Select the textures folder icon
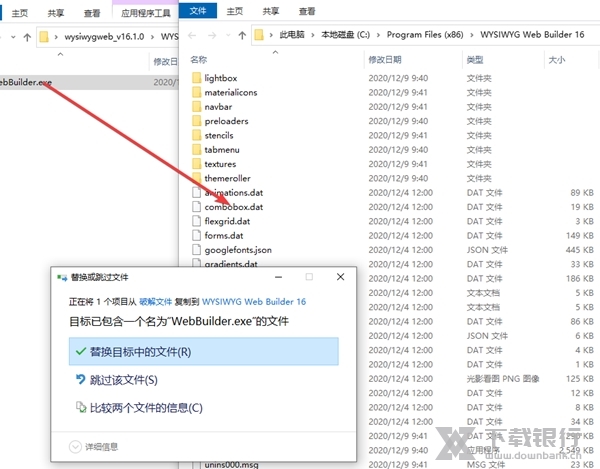The width and height of the screenshot is (600, 469). tap(197, 164)
